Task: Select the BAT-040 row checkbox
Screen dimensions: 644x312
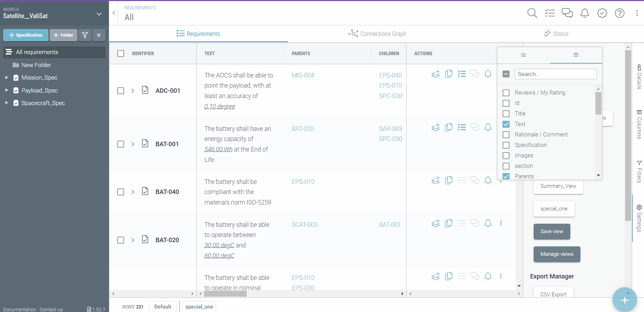Action: click(121, 192)
